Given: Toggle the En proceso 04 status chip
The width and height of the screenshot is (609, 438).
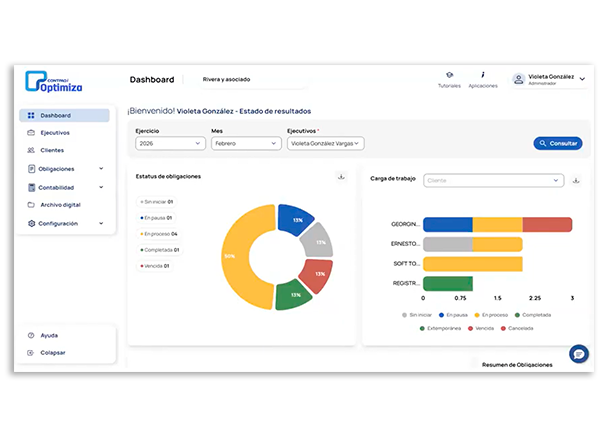Looking at the screenshot, I should tap(158, 234).
